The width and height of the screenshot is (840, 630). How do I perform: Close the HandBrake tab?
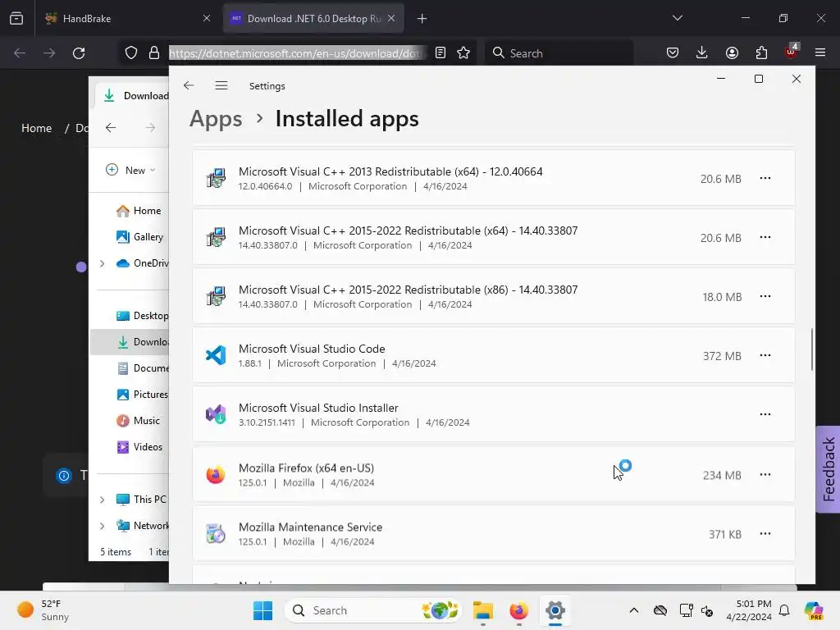point(206,18)
